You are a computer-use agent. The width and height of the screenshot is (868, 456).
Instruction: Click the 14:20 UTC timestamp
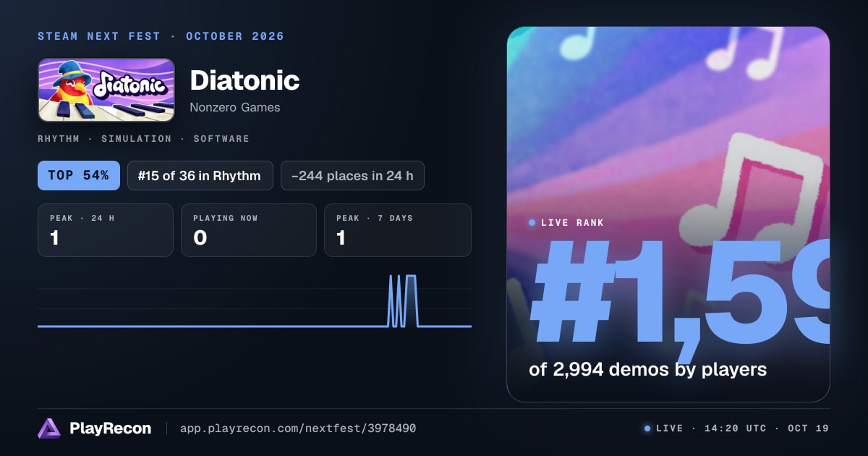coord(734,428)
